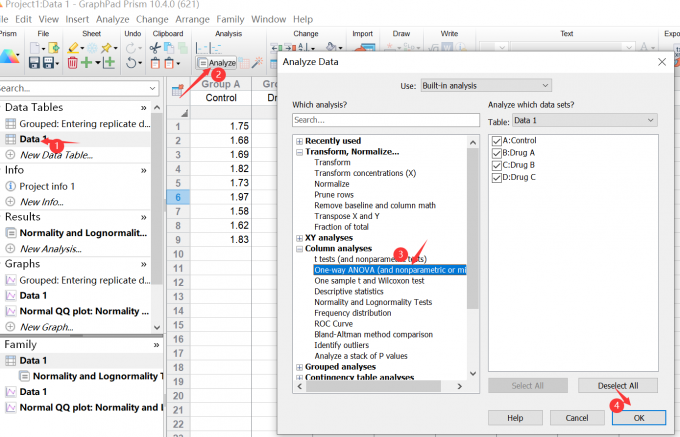
Task: Click the scissors cut icon
Action: tap(155, 47)
